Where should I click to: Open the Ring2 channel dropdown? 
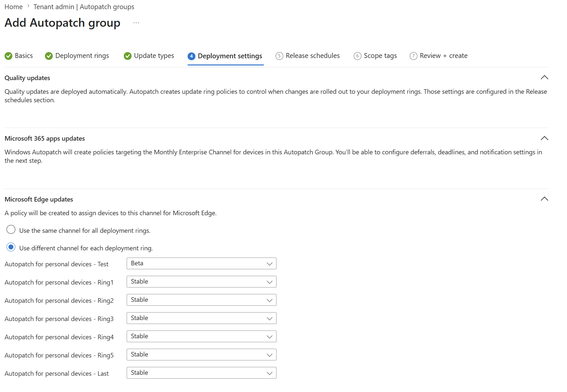click(x=201, y=300)
